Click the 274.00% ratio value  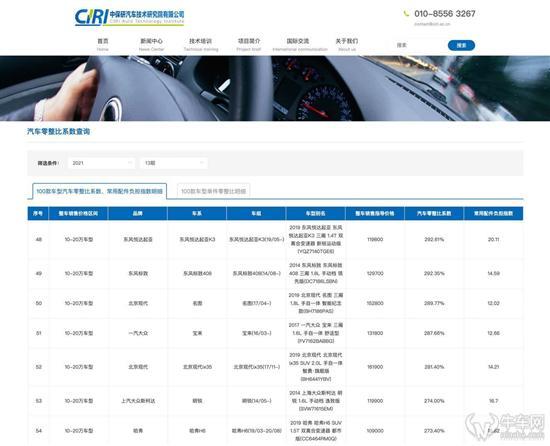[x=434, y=401]
